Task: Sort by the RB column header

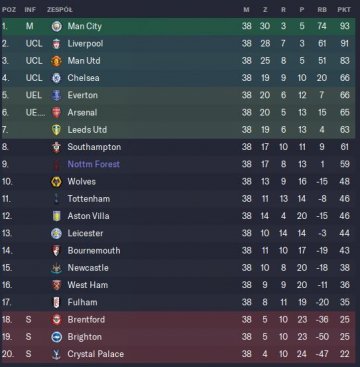Action: pyautogui.click(x=322, y=10)
